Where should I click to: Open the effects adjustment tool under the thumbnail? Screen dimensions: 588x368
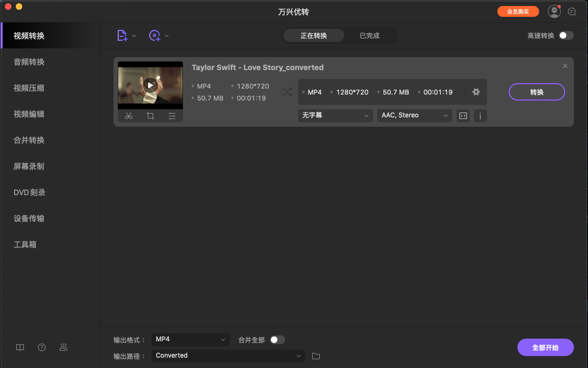pyautogui.click(x=172, y=116)
